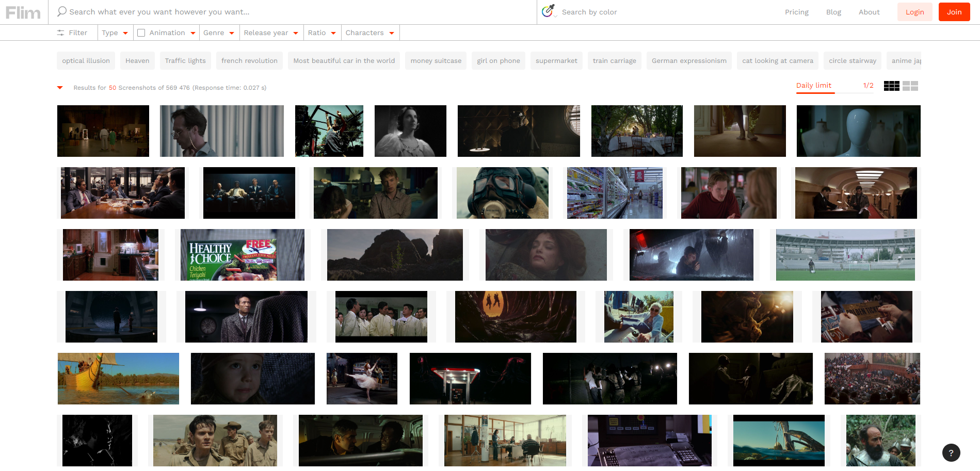
Task: Select the girl on phone tag
Action: point(499,60)
